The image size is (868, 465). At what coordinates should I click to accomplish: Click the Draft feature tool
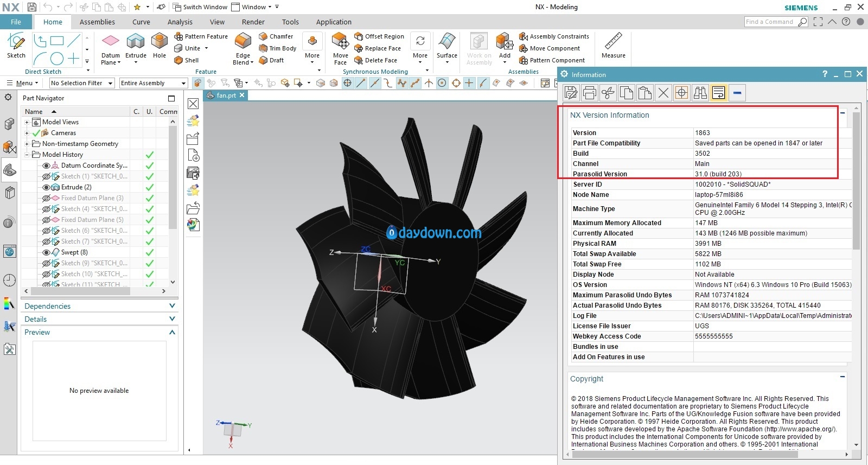[271, 60]
